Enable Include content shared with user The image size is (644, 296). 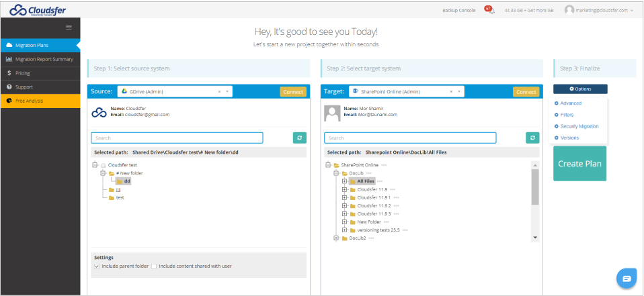tap(154, 266)
